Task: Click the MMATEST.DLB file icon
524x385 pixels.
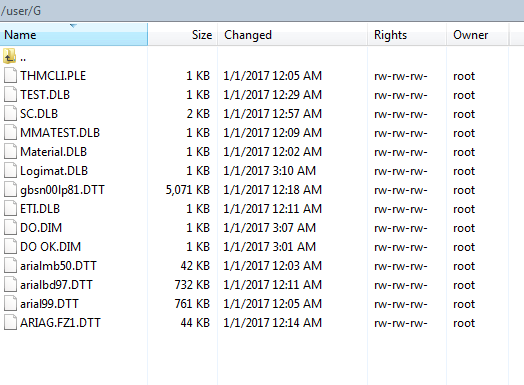Action: pyautogui.click(x=10, y=132)
